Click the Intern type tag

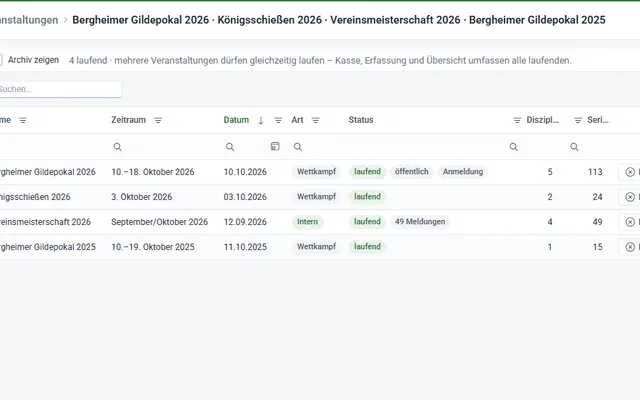coord(307,222)
